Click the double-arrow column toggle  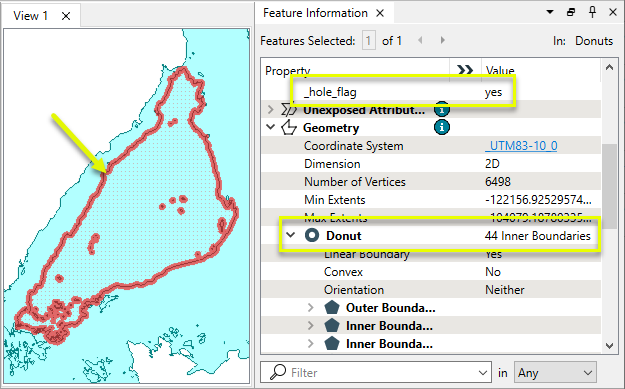[x=465, y=70]
